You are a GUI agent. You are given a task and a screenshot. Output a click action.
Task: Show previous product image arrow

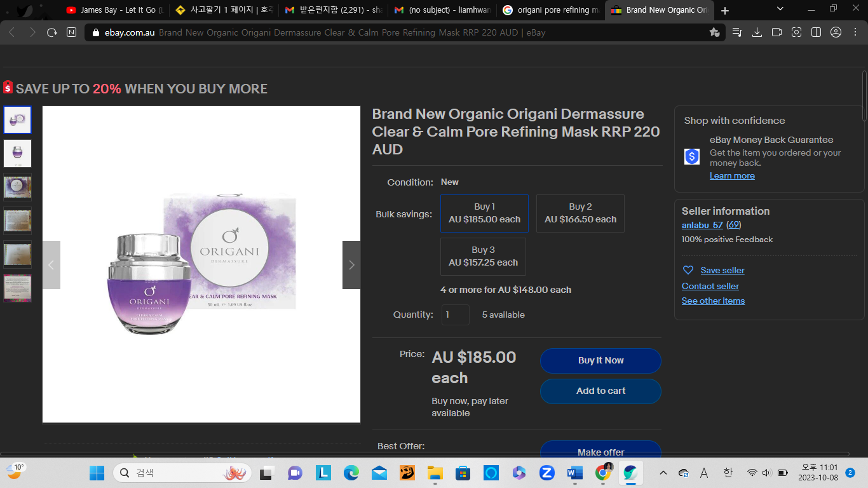coord(51,265)
